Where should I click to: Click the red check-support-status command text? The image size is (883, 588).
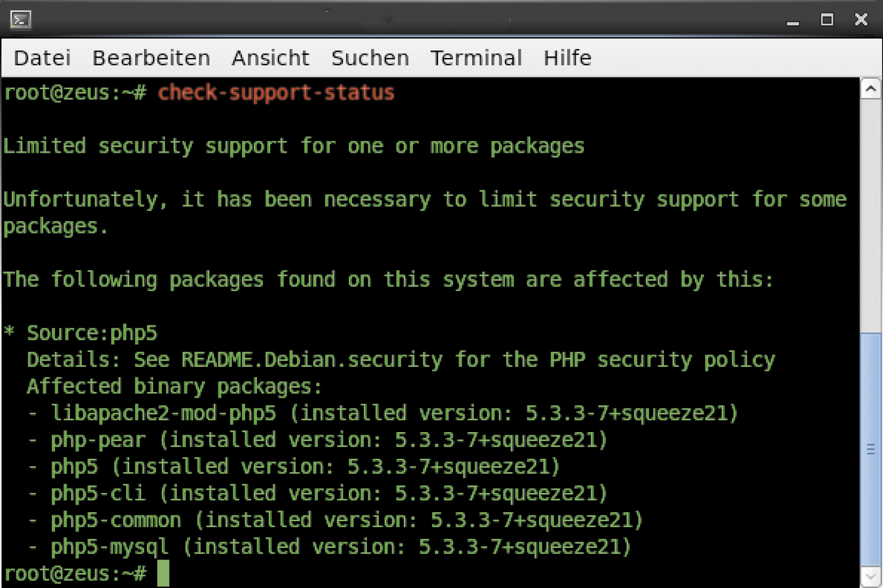(x=276, y=92)
